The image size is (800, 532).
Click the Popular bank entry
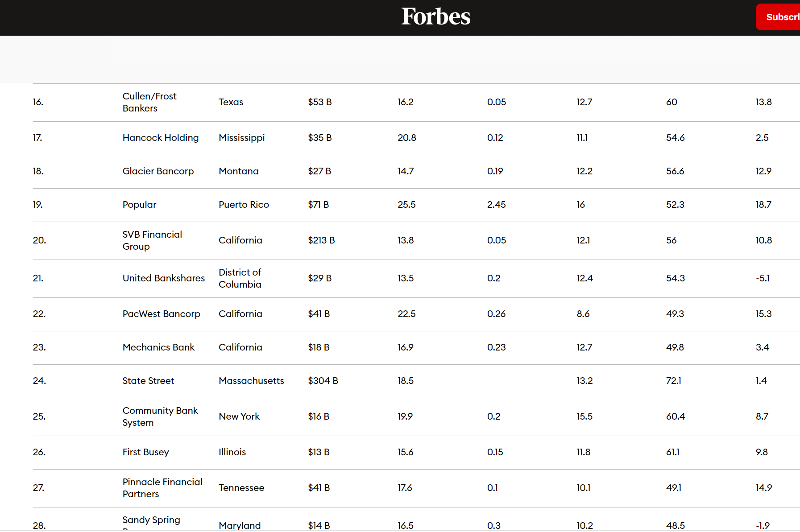point(139,205)
